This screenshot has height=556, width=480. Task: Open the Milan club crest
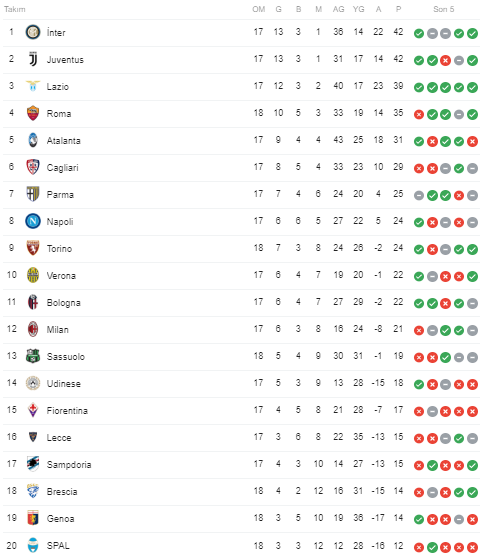click(x=33, y=329)
